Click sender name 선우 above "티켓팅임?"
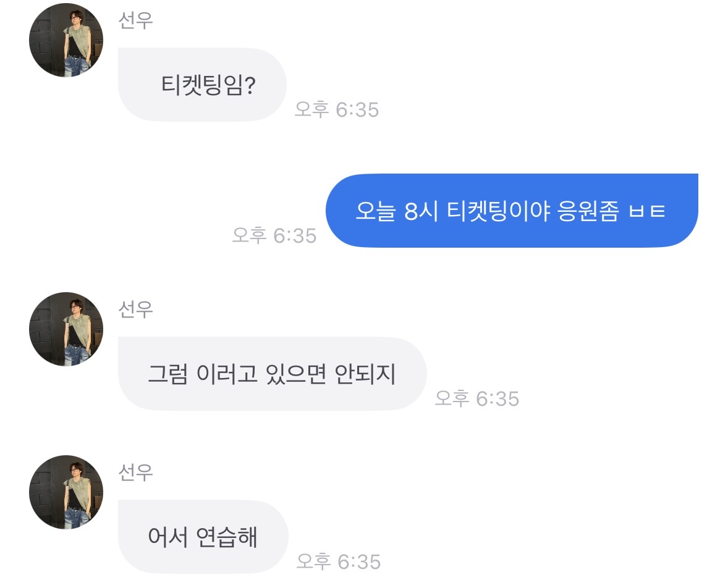The width and height of the screenshot is (728, 580). pyautogui.click(x=135, y=20)
